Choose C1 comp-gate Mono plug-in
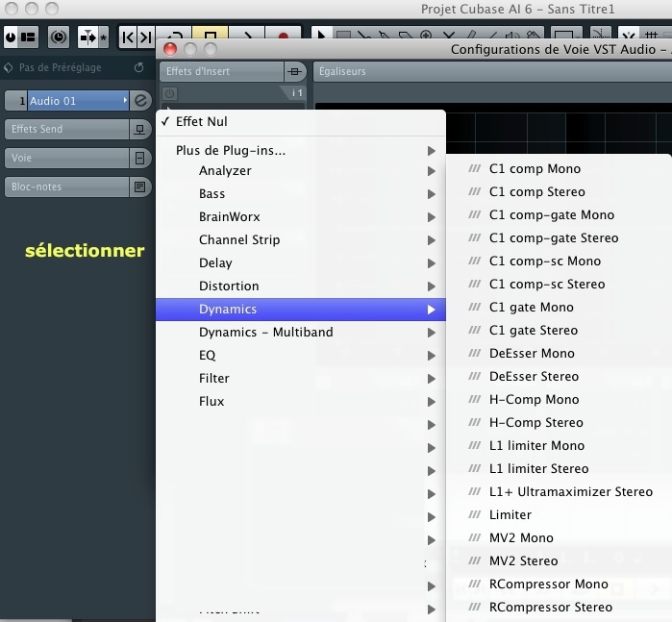672x622 pixels. click(559, 215)
